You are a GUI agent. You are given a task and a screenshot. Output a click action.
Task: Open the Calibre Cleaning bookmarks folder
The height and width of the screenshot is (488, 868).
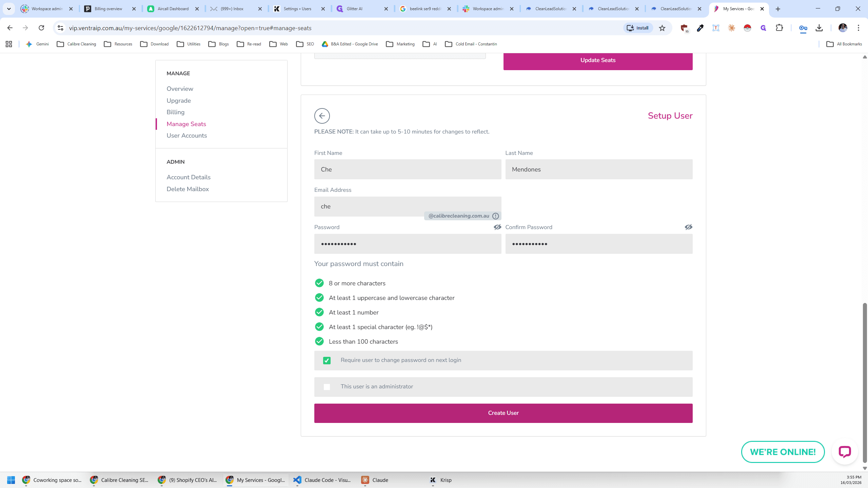76,44
